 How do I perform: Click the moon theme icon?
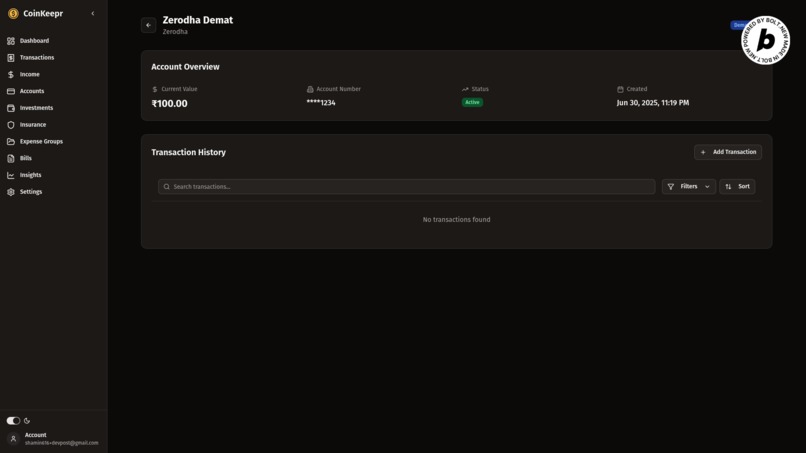(27, 421)
